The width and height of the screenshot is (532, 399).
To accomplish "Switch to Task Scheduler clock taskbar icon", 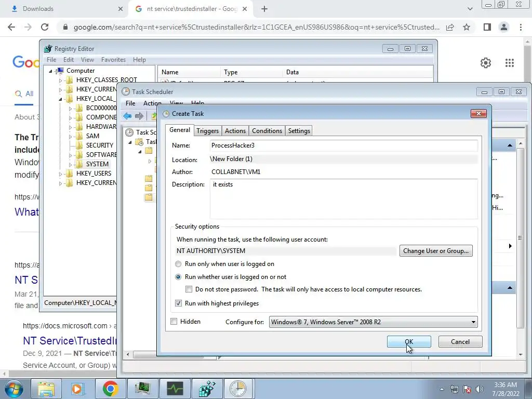I will (x=239, y=389).
